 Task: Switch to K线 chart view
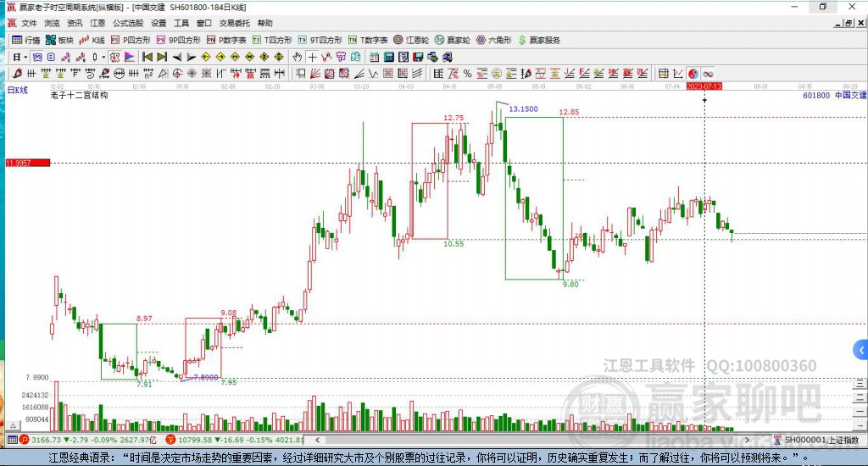click(92, 40)
